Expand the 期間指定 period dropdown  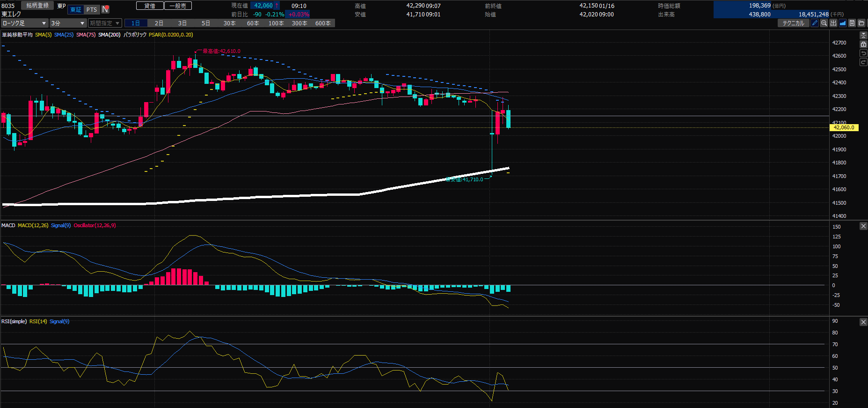tap(105, 23)
